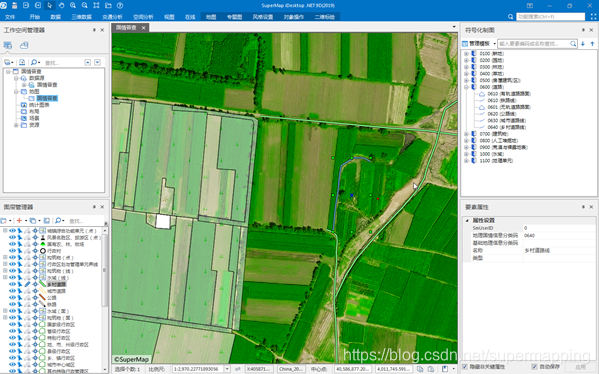Select 0640 乡村道路线 in the symbol tree
This screenshot has width=599, height=374.
pyautogui.click(x=507, y=127)
